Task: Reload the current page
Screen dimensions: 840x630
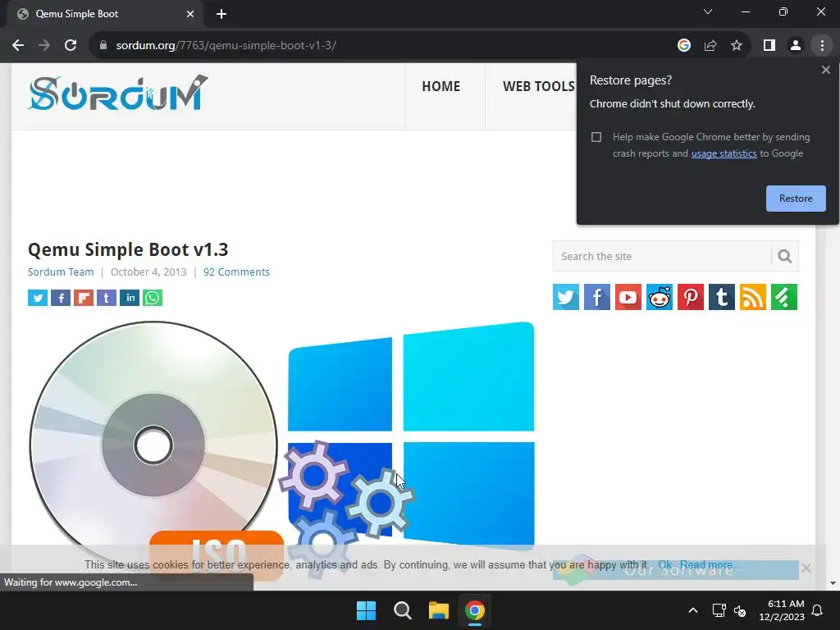Action: point(71,46)
